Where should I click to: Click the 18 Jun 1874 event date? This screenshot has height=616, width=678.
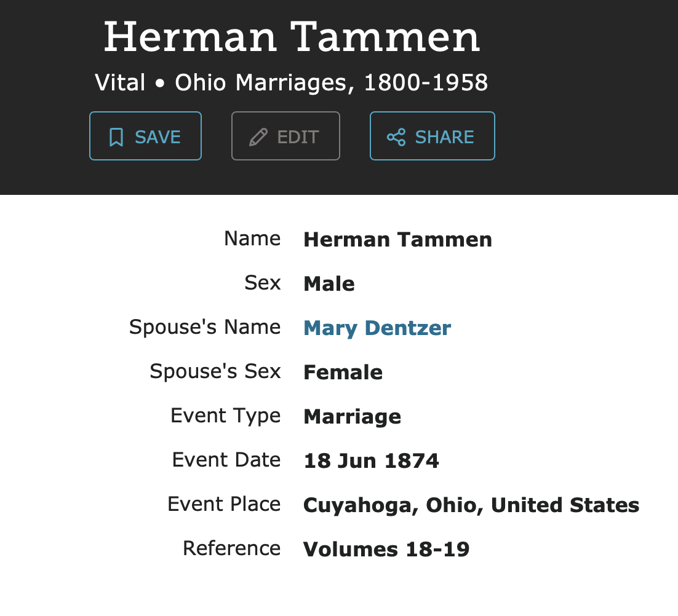coord(371,460)
